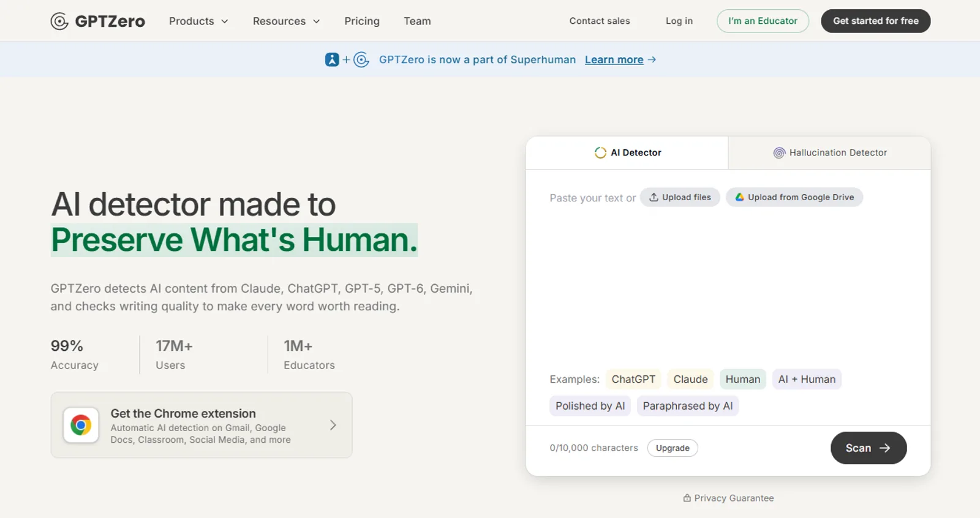Screen dimensions: 980x518
Task: Load the Claude example text
Action: (690, 379)
